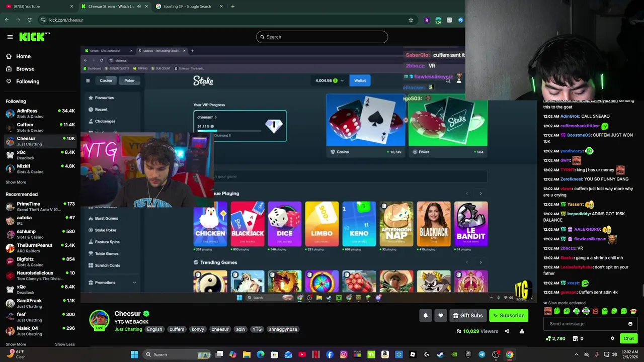Viewport: 644px width, 362px height.
Task: Go to next Trending Games page
Action: pyautogui.click(x=480, y=262)
